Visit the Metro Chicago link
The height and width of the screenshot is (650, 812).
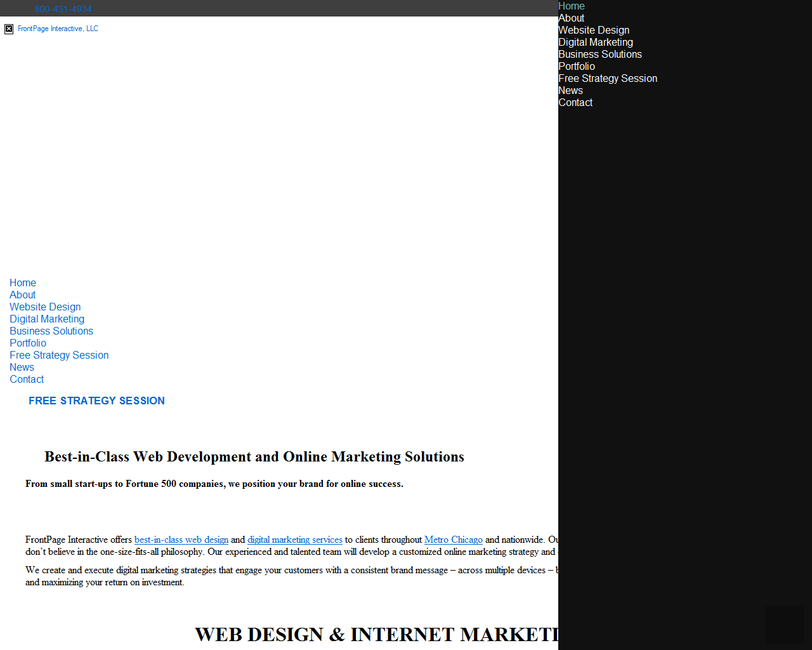pyautogui.click(x=453, y=540)
